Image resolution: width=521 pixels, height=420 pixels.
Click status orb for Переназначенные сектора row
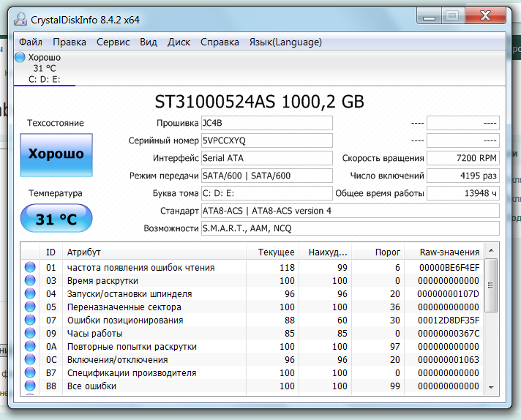[x=30, y=307]
